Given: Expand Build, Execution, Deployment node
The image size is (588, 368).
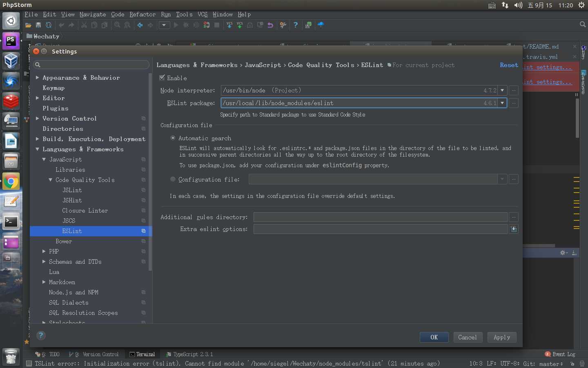Looking at the screenshot, I should 37,139.
